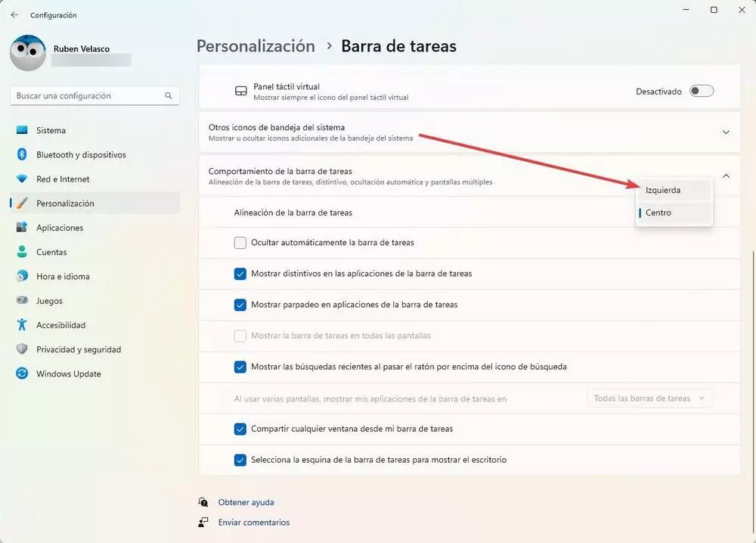Screen dimensions: 756x543
Task: Open the Obtener ayuda link
Action: point(246,502)
